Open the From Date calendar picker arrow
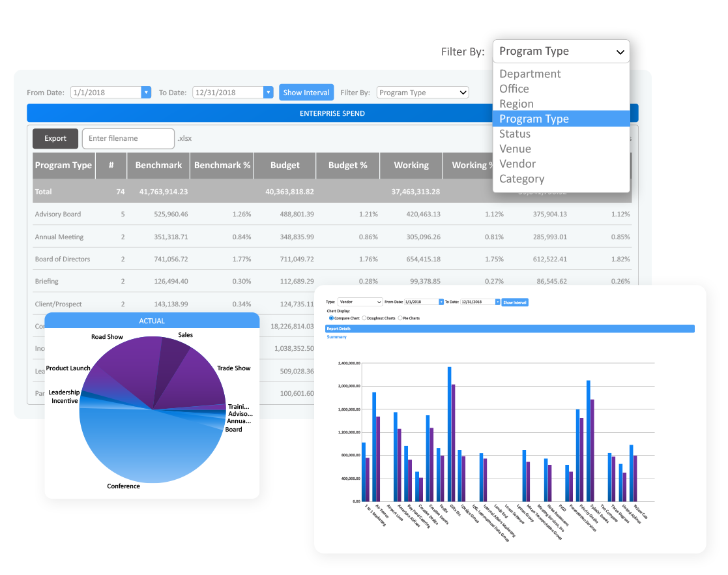Viewport: 728px width, 575px height. click(146, 93)
